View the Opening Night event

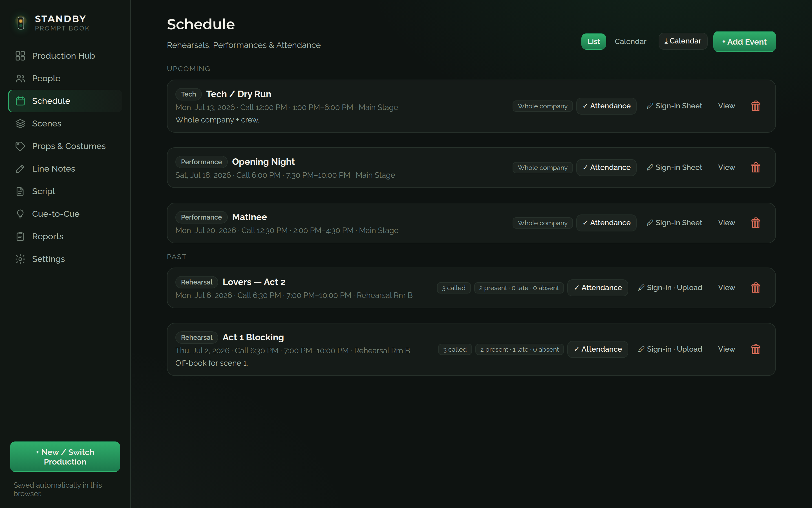(727, 168)
